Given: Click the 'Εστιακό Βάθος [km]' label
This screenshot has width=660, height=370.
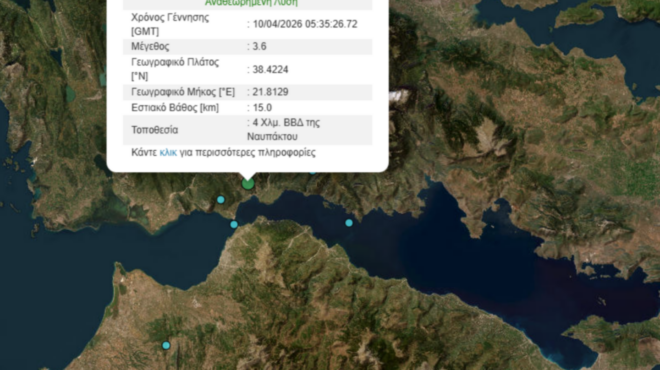Looking at the screenshot, I should pos(175,108).
